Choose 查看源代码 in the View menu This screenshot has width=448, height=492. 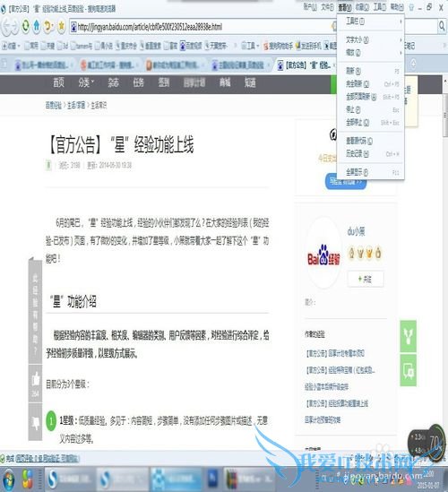click(371, 142)
